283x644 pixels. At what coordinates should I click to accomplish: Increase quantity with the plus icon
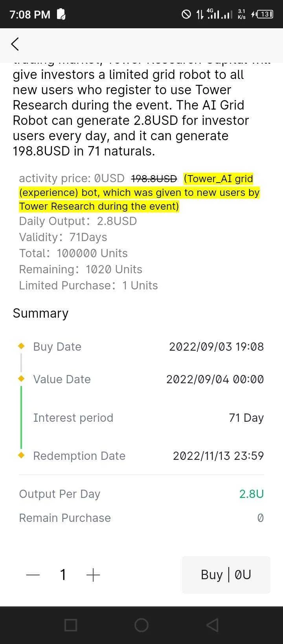[x=93, y=575]
